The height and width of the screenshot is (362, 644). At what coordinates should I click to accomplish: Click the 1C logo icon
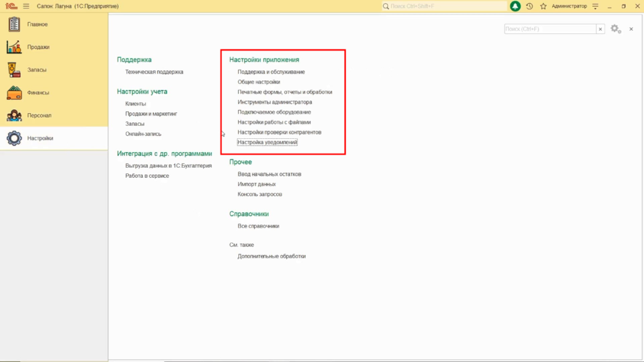(x=11, y=6)
